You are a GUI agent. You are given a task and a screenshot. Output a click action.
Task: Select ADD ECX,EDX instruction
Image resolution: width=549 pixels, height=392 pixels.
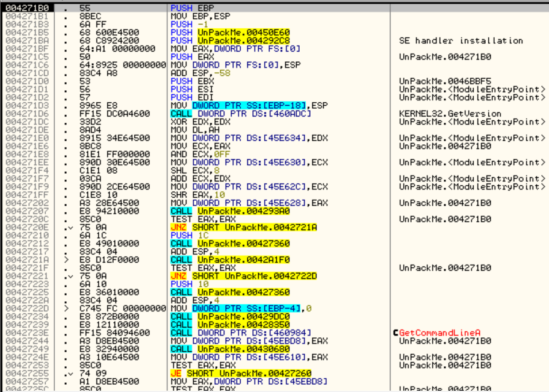pyautogui.click(x=200, y=179)
